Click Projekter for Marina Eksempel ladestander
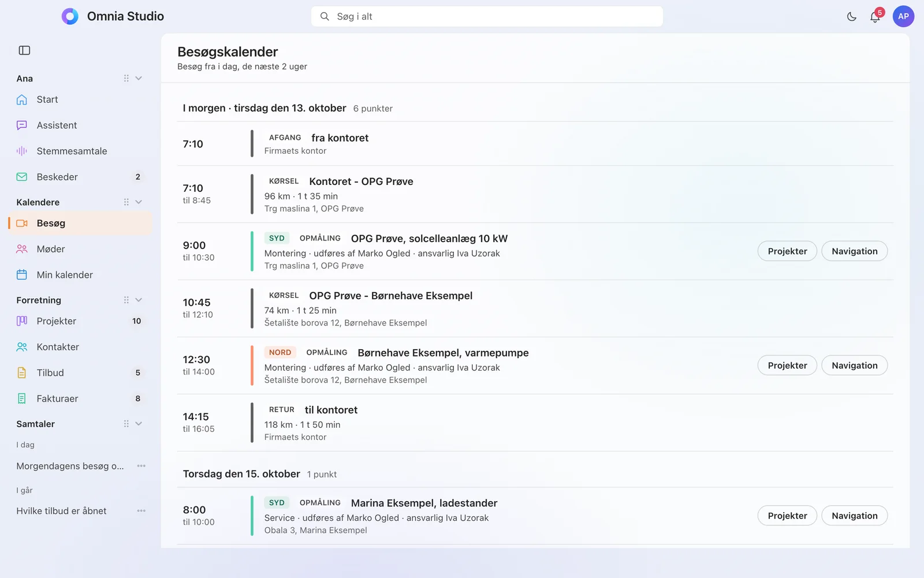 point(787,516)
